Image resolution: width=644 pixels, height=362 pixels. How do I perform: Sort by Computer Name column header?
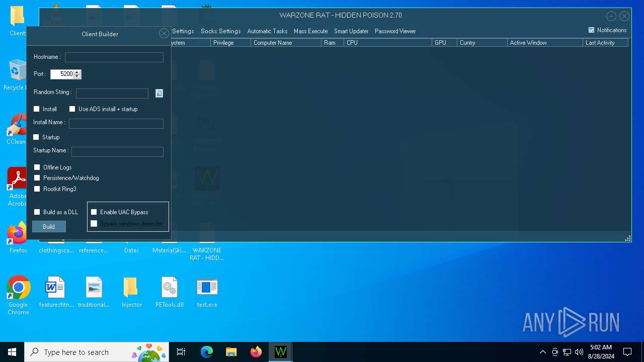coord(286,43)
